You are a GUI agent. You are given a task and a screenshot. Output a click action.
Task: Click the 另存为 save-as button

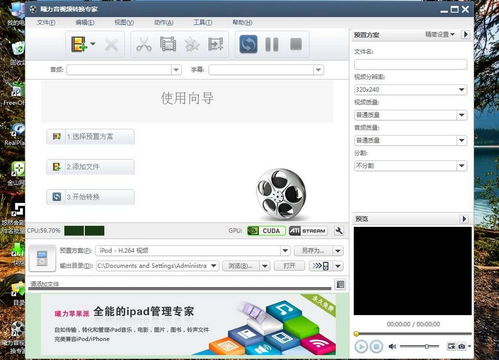(313, 251)
